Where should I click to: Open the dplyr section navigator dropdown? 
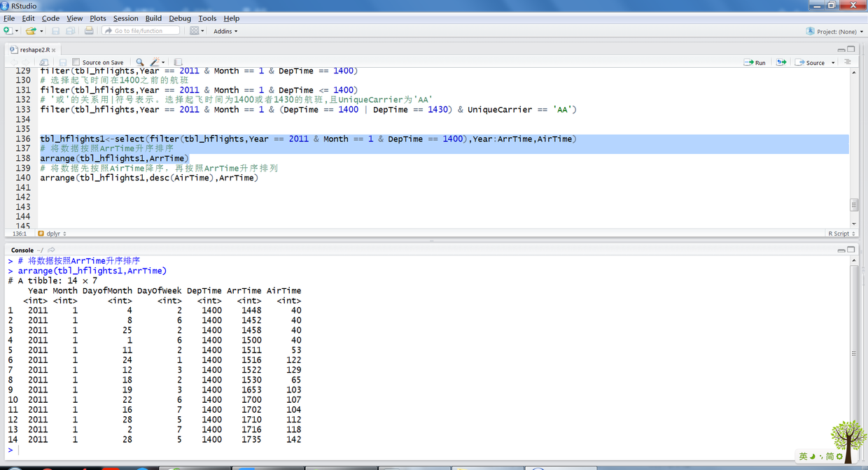[x=52, y=234]
